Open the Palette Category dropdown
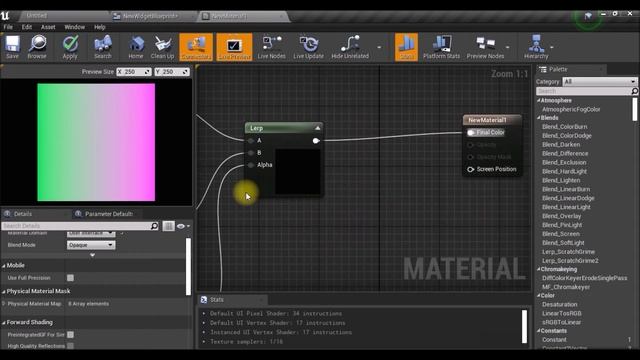This screenshot has width=640, height=360. pyautogui.click(x=599, y=82)
